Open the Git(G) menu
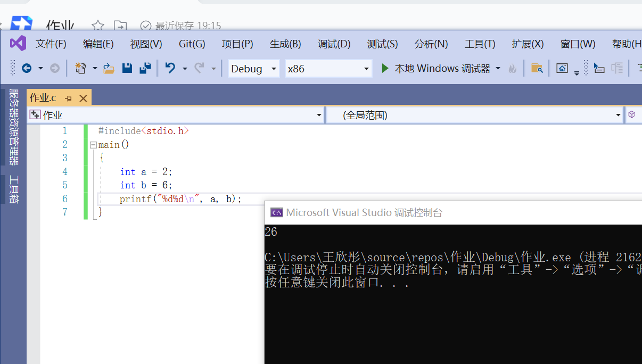Image resolution: width=642 pixels, height=364 pixels. [x=192, y=44]
